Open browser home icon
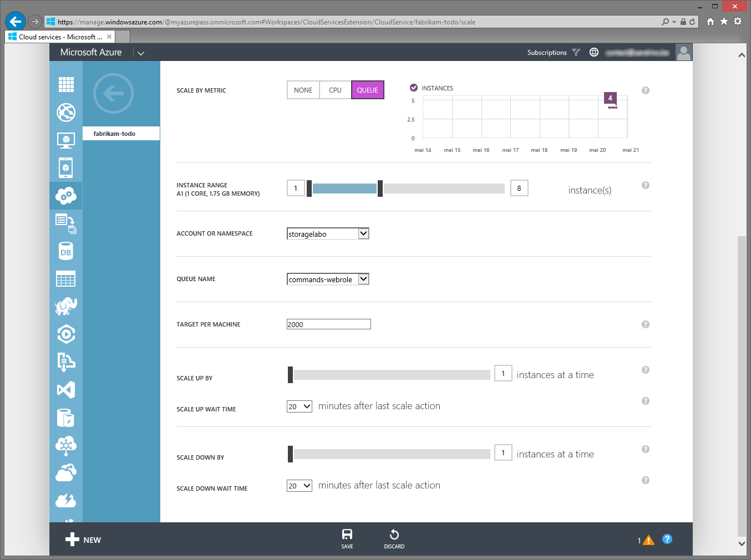Viewport: 751px width, 560px height. [711, 21]
